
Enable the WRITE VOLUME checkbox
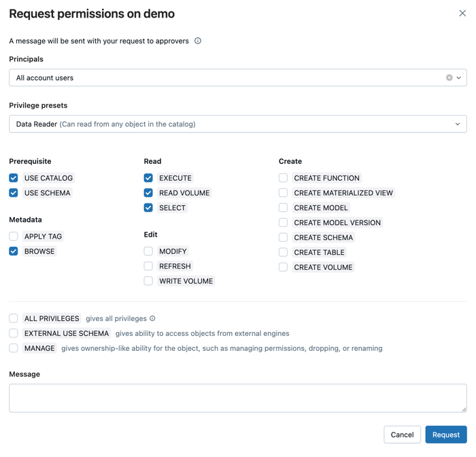pyautogui.click(x=148, y=281)
